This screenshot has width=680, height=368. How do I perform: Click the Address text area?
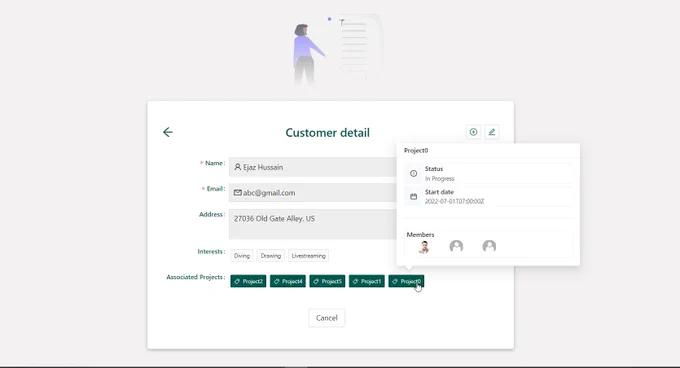[312, 224]
